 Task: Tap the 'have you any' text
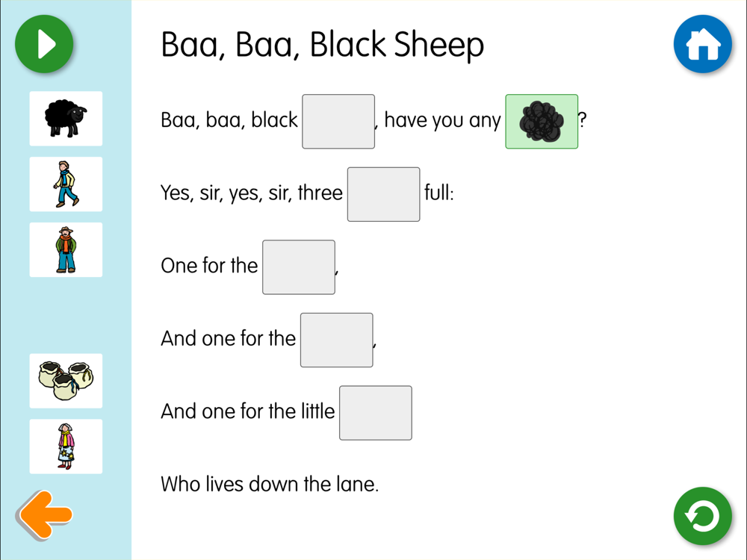click(x=442, y=120)
